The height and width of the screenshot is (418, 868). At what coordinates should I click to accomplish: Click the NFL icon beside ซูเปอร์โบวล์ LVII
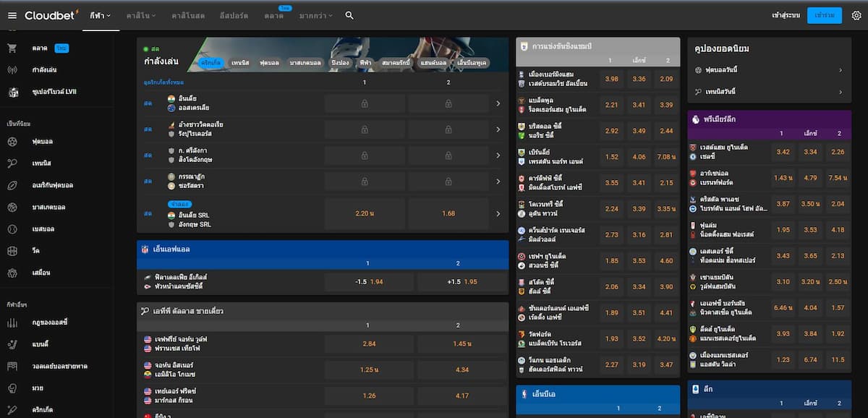[x=12, y=92]
